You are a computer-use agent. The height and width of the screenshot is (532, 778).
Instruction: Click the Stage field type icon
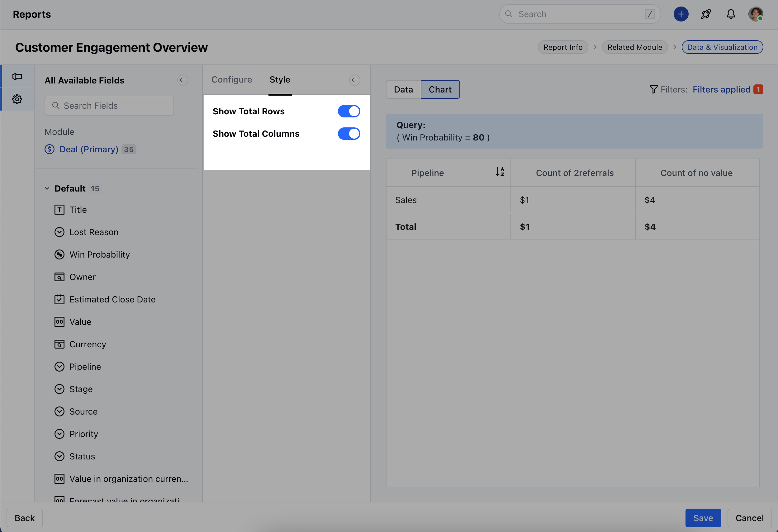pos(59,389)
